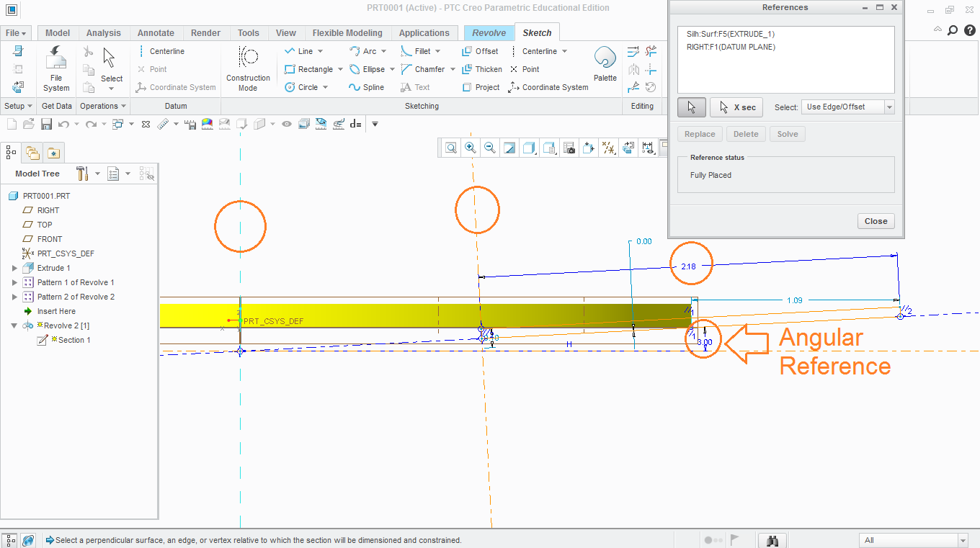
Task: Expand the Extrude 1 tree node
Action: point(14,268)
